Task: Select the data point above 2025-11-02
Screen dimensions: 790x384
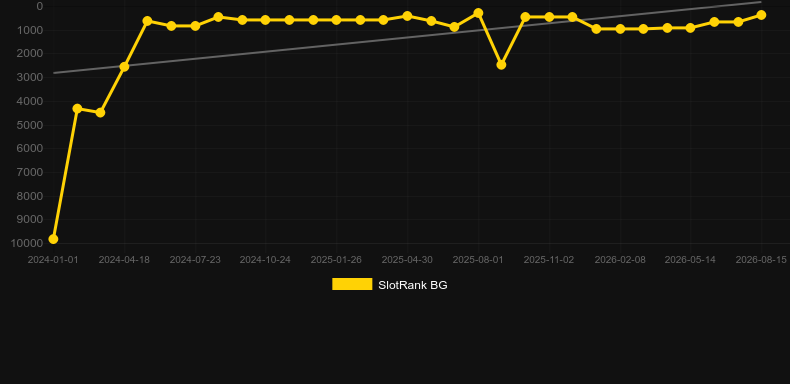Action: coord(549,17)
